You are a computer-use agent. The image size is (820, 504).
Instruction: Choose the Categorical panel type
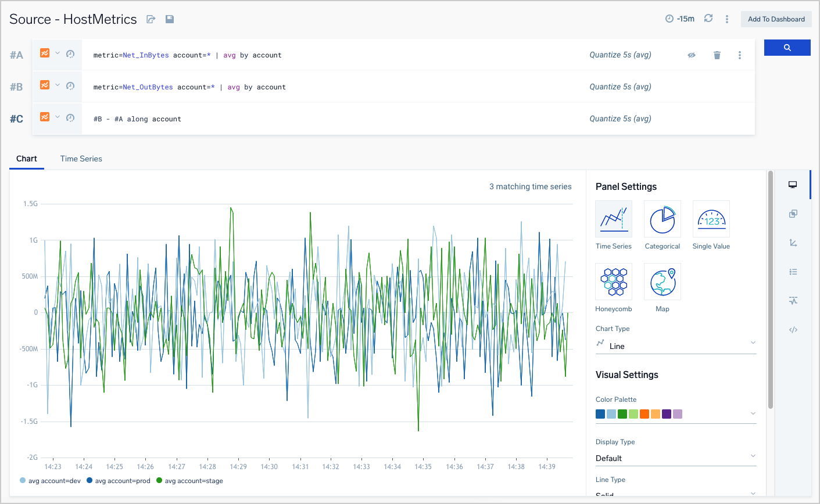pos(662,219)
